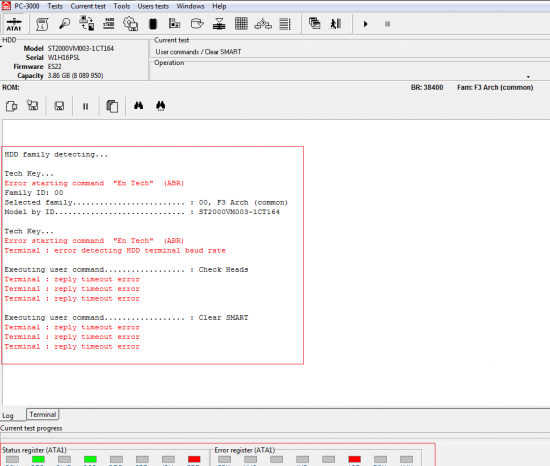The height and width of the screenshot is (466, 550).
Task: Switch to the Log tab
Action: click(x=8, y=416)
